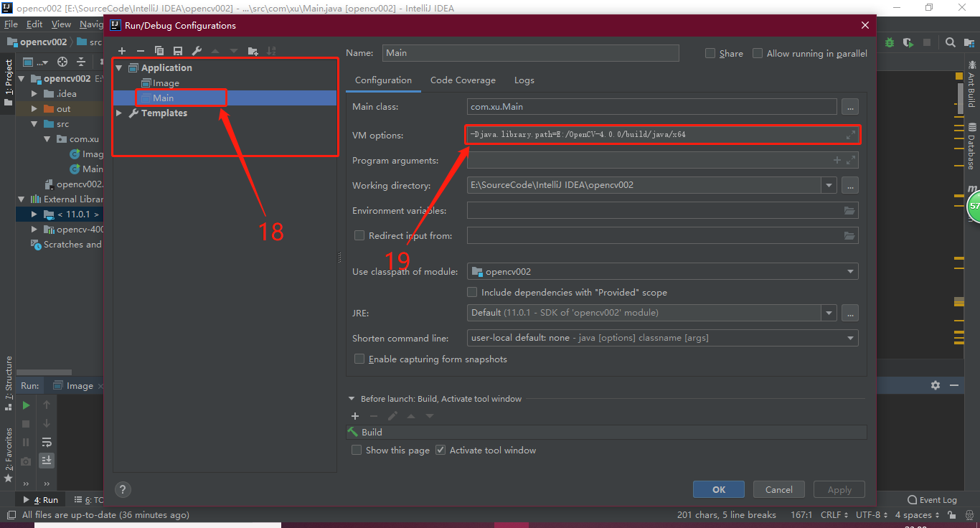This screenshot has width=980, height=528.
Task: Remove selected configuration with minus icon
Action: [141, 51]
